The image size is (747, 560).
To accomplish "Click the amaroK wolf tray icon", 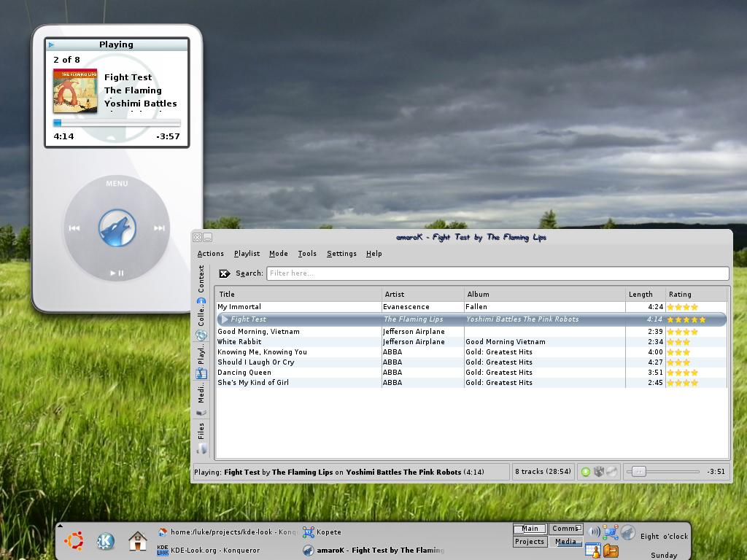I will [628, 532].
